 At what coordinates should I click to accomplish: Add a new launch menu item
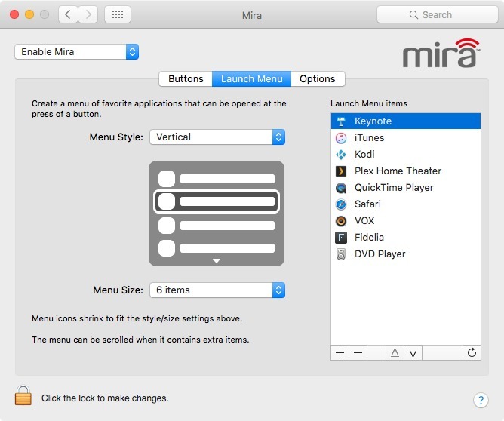pos(340,353)
